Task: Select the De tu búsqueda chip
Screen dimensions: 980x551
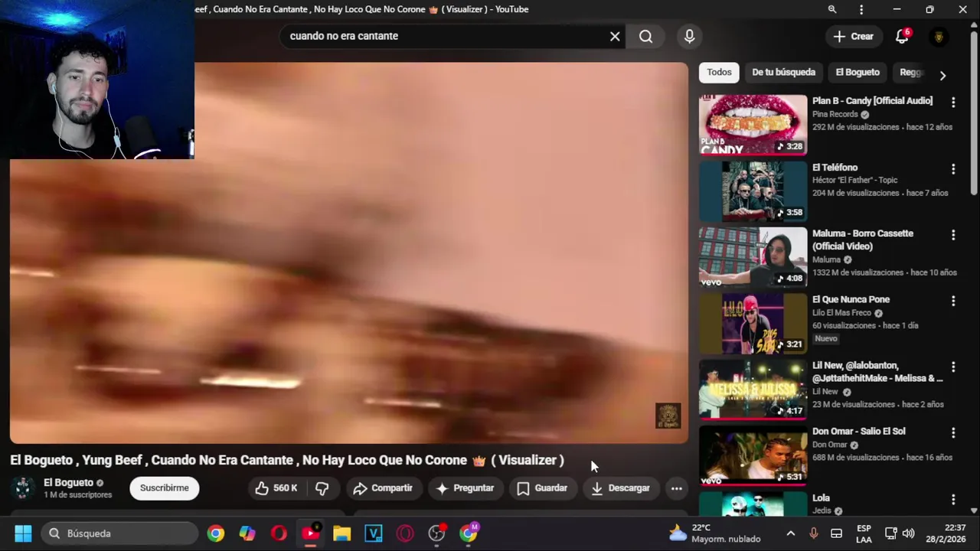Action: click(783, 72)
